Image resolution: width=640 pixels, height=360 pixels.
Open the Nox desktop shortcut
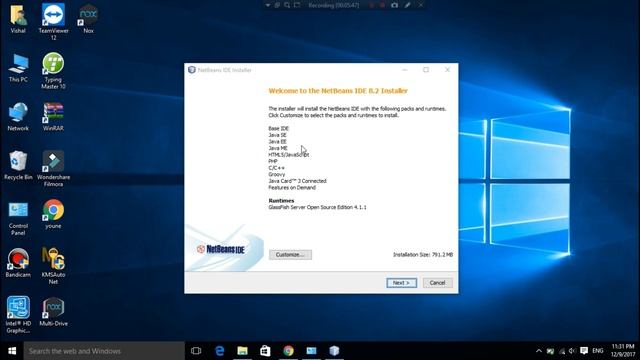tap(88, 19)
